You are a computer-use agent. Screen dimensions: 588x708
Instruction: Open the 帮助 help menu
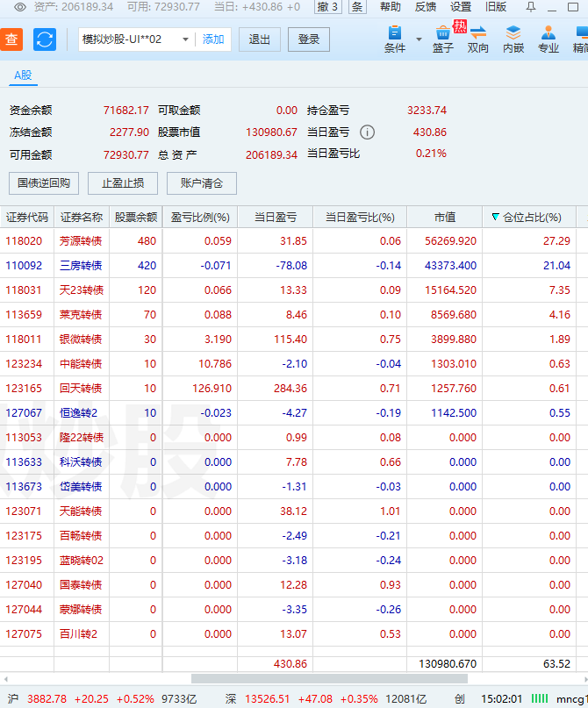coord(391,6)
